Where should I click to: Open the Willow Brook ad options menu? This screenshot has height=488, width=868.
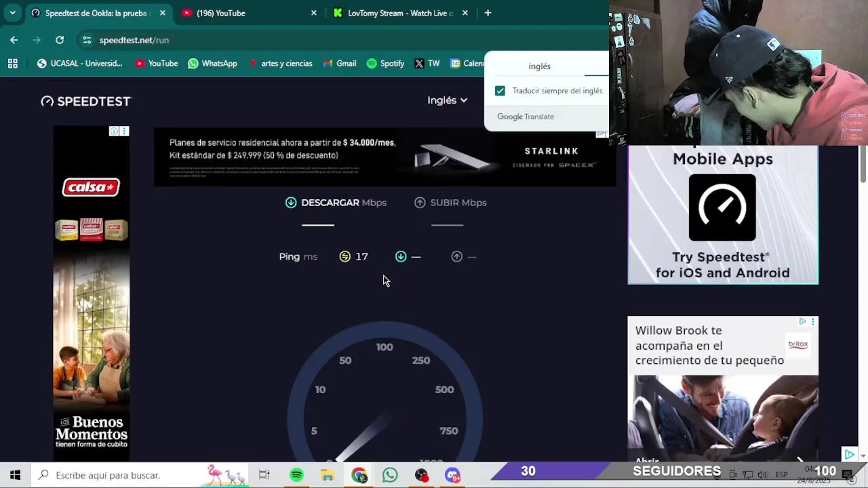(812, 321)
